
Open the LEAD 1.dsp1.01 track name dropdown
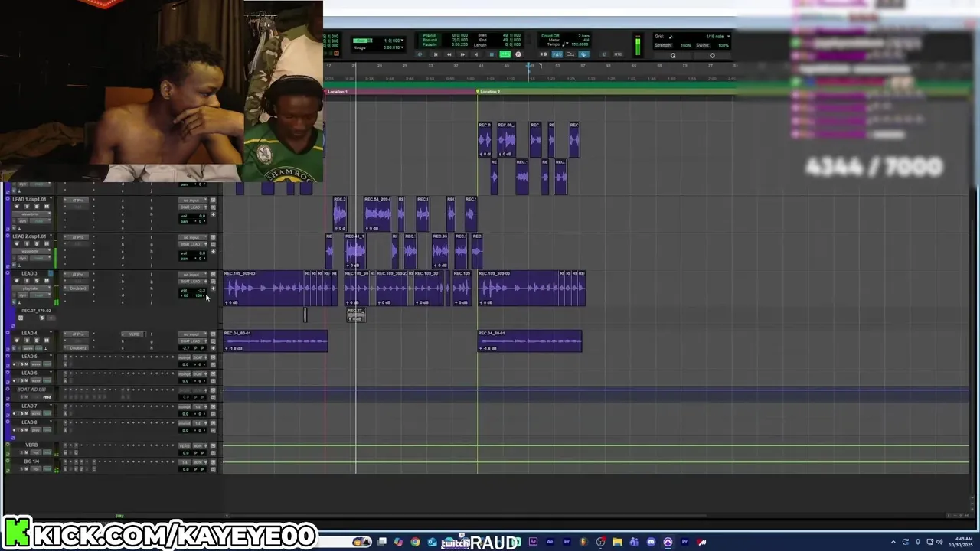[51, 199]
